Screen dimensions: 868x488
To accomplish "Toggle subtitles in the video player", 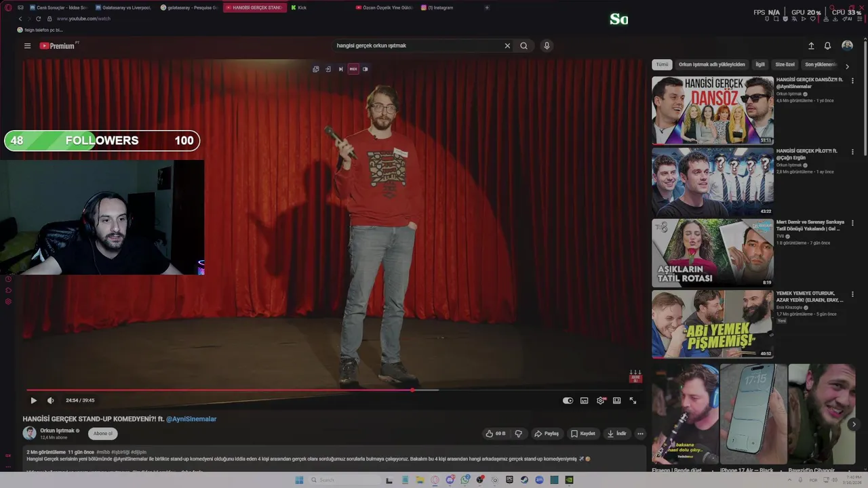I will (584, 401).
